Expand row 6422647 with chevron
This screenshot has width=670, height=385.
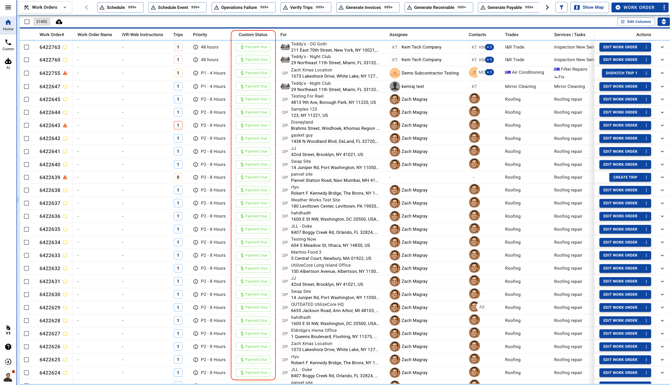[662, 86]
